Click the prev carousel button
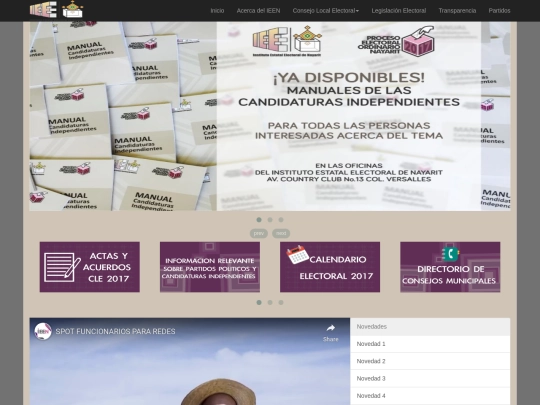 click(x=259, y=233)
